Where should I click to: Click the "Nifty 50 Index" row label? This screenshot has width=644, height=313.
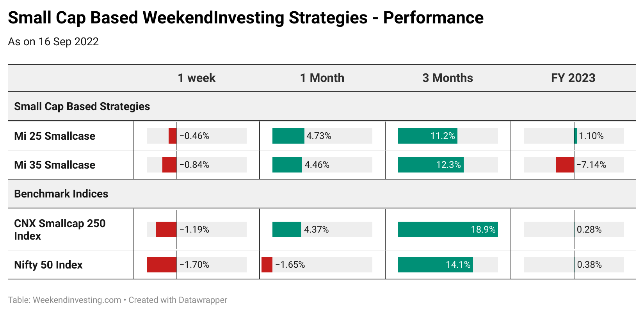pos(48,265)
